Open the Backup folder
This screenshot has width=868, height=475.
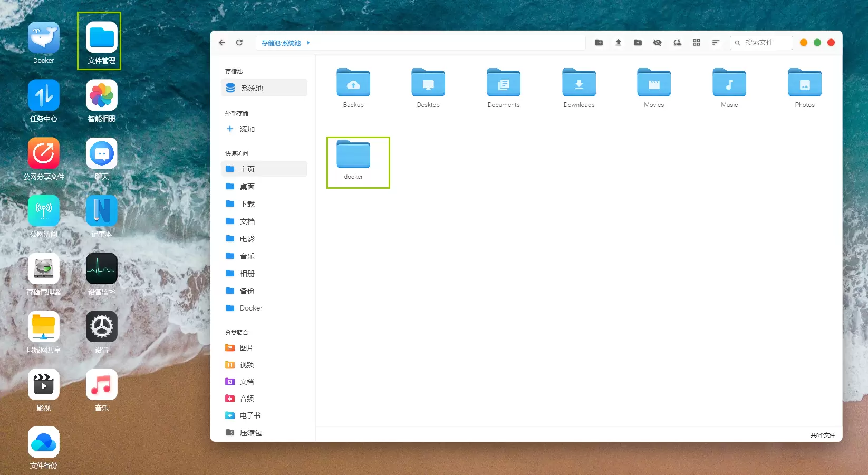(353, 88)
